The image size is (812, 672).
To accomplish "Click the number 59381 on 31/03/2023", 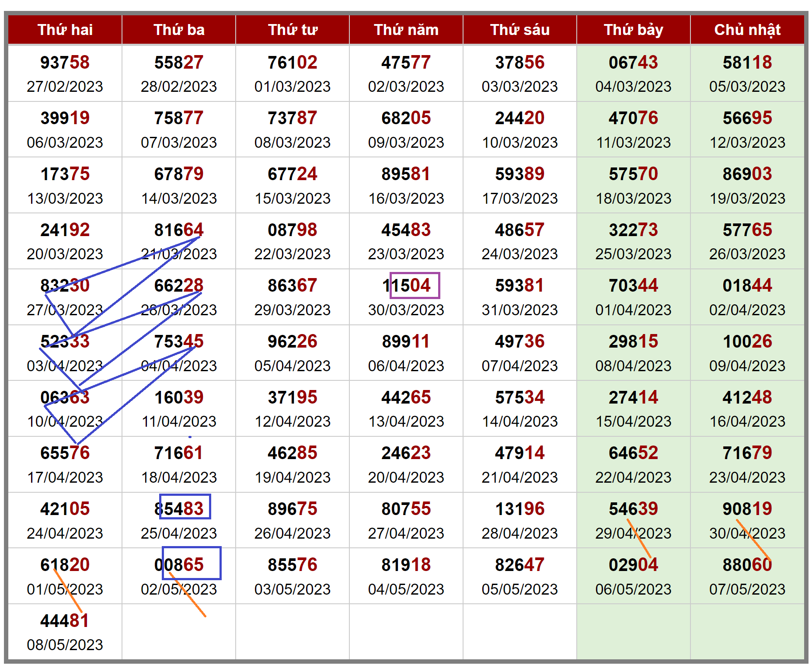I will [519, 286].
